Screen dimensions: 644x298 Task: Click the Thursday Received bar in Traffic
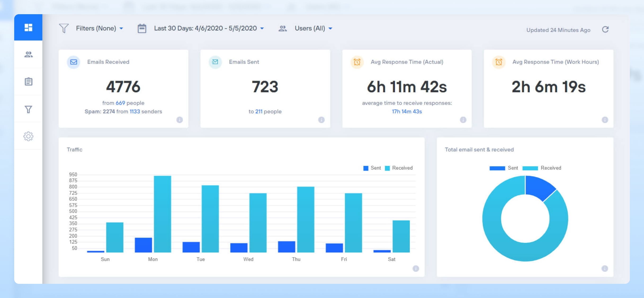click(x=306, y=219)
